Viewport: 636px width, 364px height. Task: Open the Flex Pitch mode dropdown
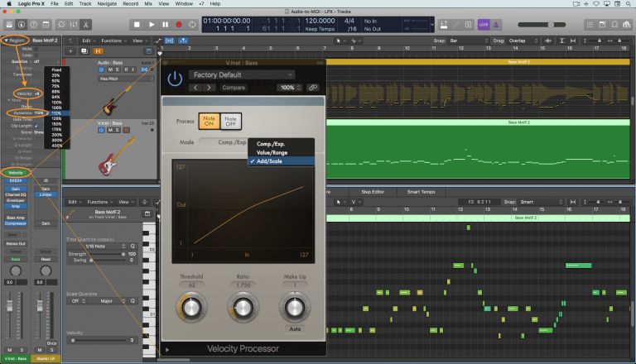coord(126,79)
